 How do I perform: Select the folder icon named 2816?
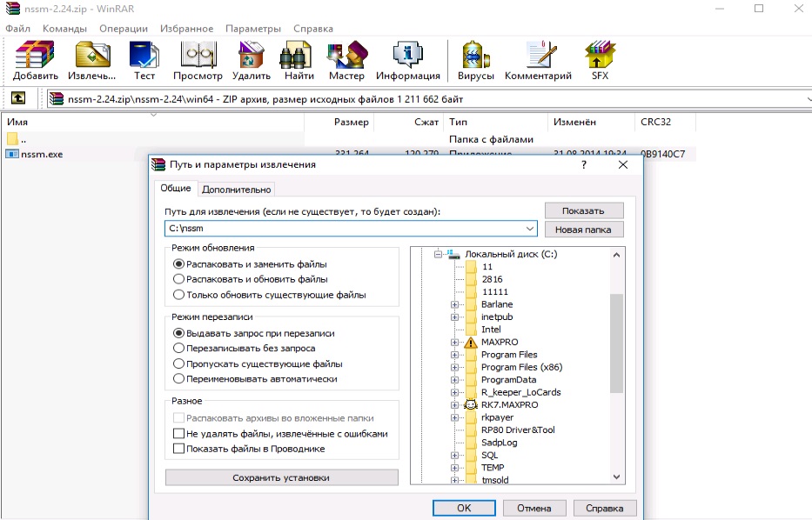coord(471,279)
